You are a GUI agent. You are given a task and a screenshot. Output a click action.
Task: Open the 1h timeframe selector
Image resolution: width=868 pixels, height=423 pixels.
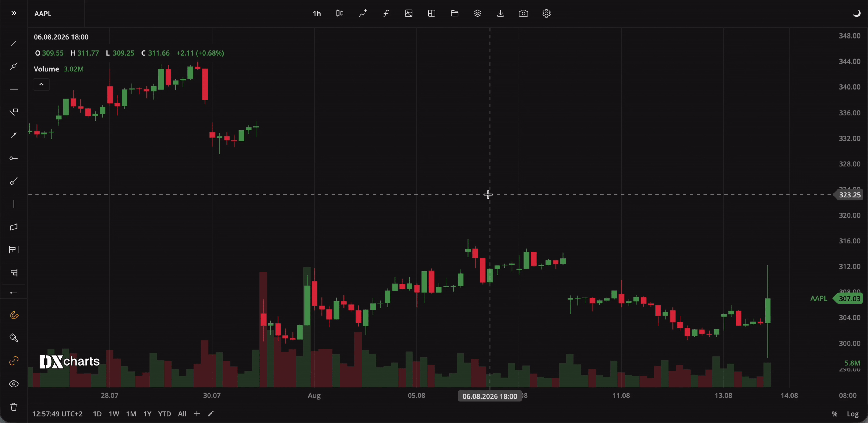point(317,14)
